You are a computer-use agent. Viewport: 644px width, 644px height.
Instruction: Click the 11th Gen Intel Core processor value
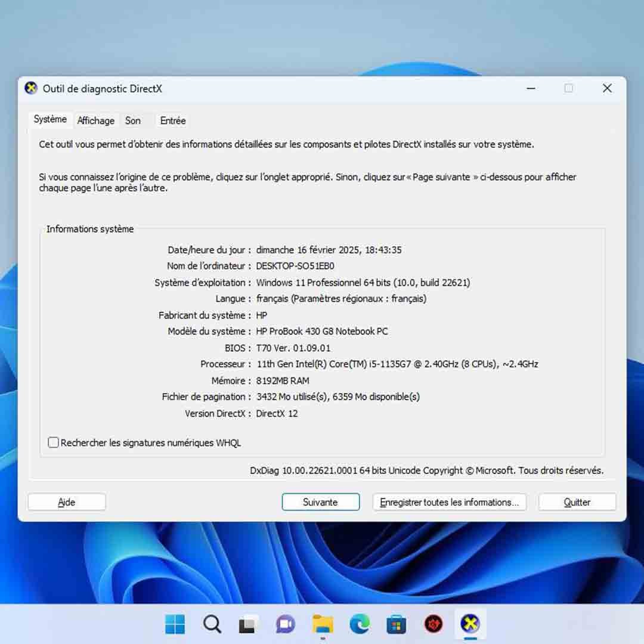coord(397,364)
